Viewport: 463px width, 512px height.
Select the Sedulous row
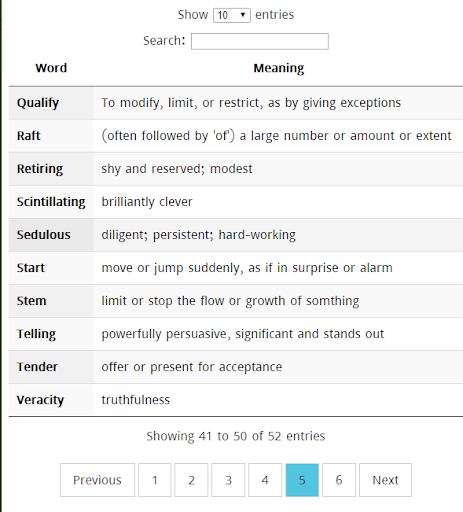[236, 235]
